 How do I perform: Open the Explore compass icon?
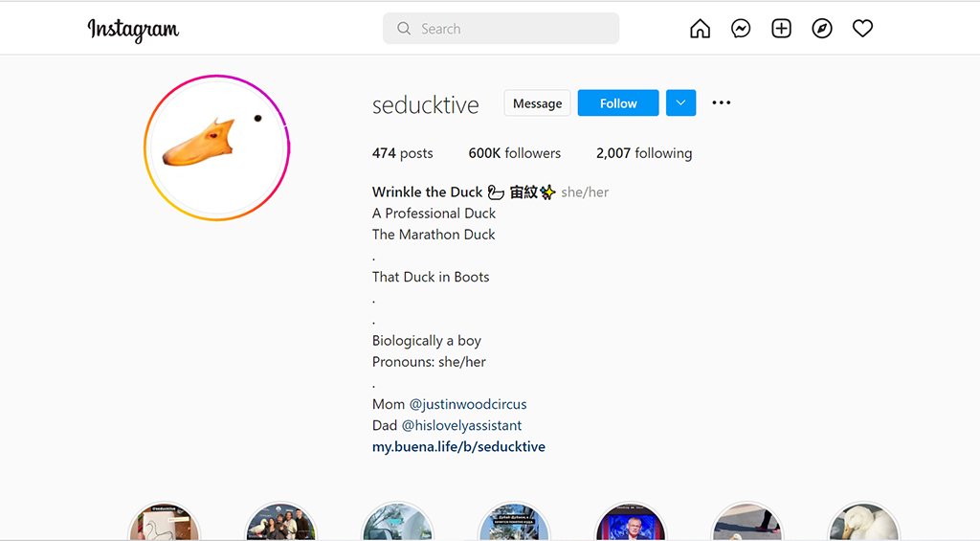click(822, 29)
